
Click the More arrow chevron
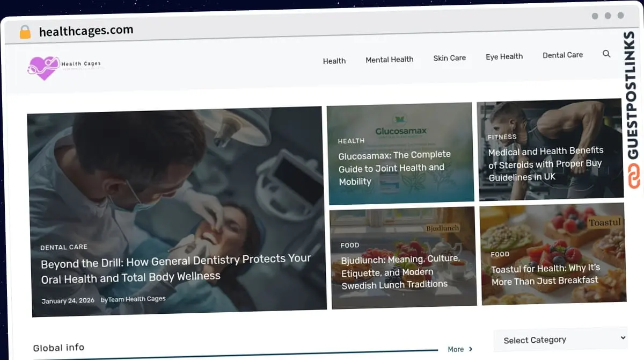(x=471, y=349)
